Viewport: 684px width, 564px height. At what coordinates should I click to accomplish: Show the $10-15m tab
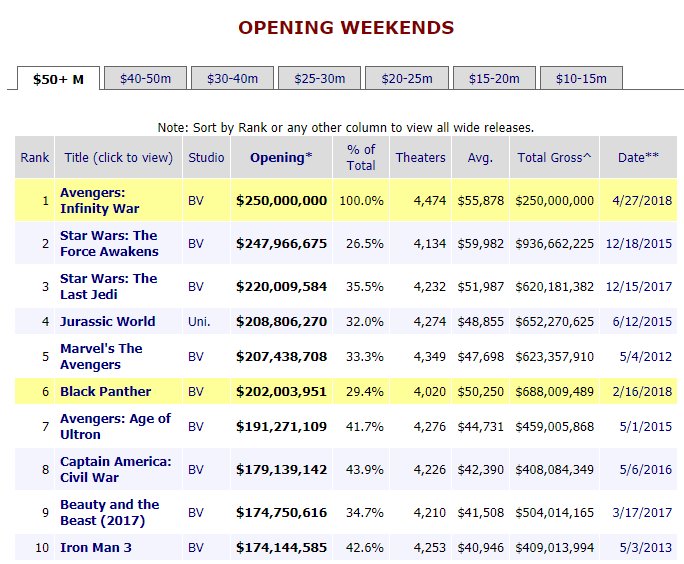581,78
